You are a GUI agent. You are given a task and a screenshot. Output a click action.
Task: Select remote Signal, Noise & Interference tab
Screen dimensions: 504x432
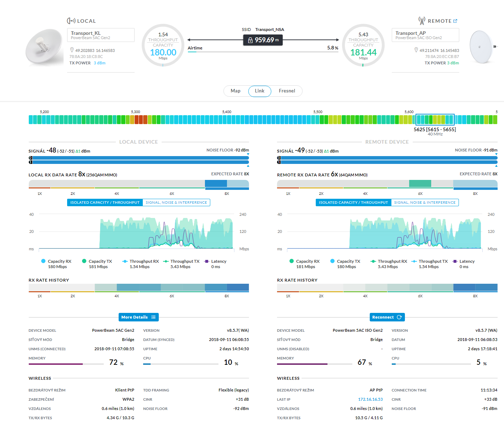coord(425,202)
